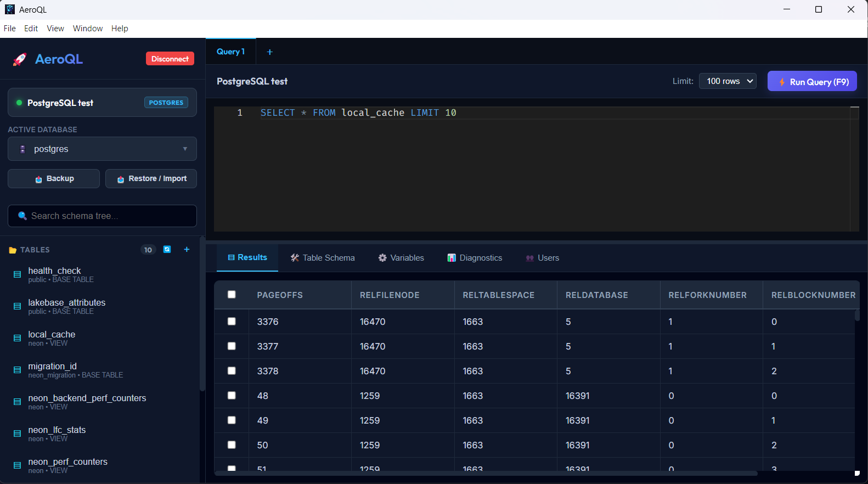Open the View menu
This screenshot has width=868, height=484.
click(55, 29)
